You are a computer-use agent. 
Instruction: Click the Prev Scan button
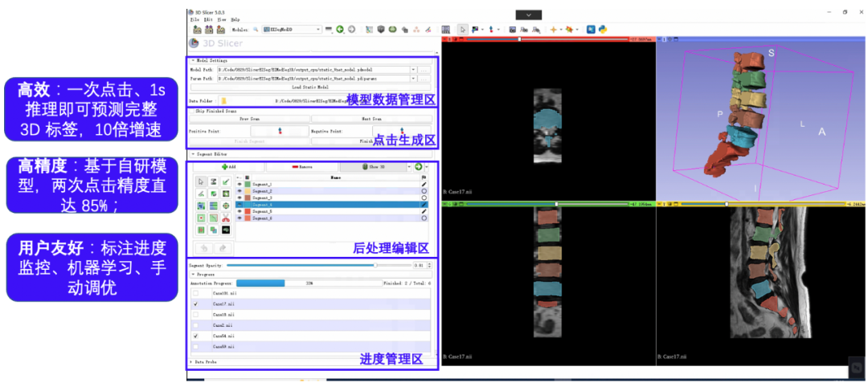tap(250, 119)
